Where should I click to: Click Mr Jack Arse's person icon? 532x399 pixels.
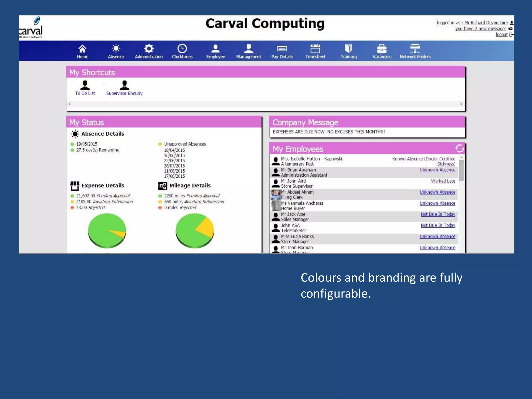(x=275, y=217)
